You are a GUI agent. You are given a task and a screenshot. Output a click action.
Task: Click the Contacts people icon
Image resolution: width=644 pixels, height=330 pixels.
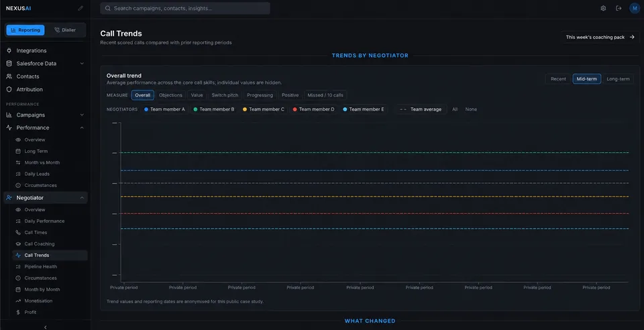click(9, 76)
